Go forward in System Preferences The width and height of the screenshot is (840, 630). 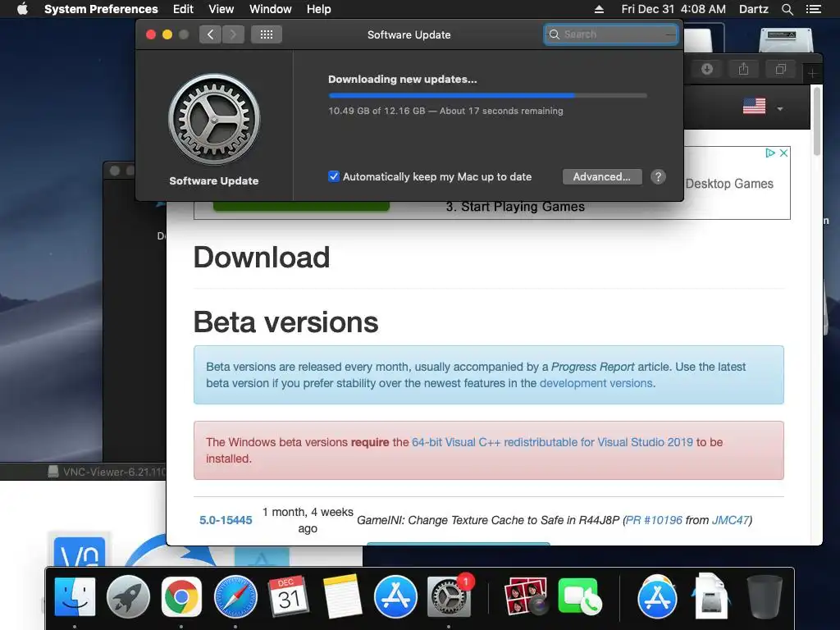click(233, 34)
